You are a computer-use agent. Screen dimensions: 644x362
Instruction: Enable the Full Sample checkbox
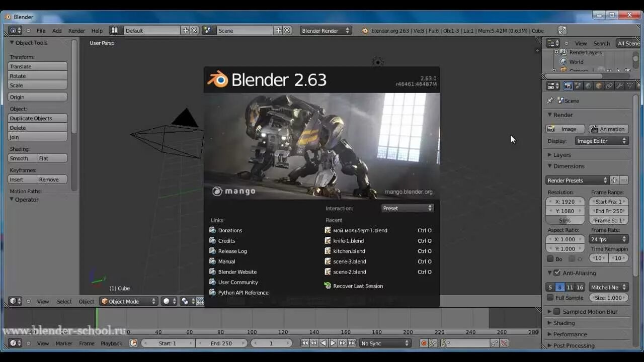(x=550, y=298)
